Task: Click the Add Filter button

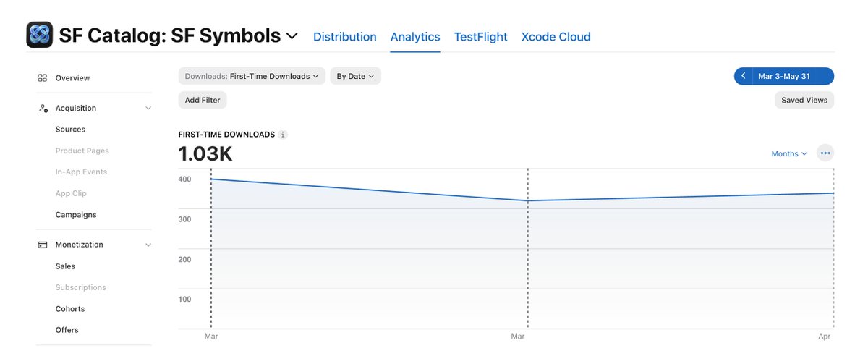Action: (x=203, y=100)
